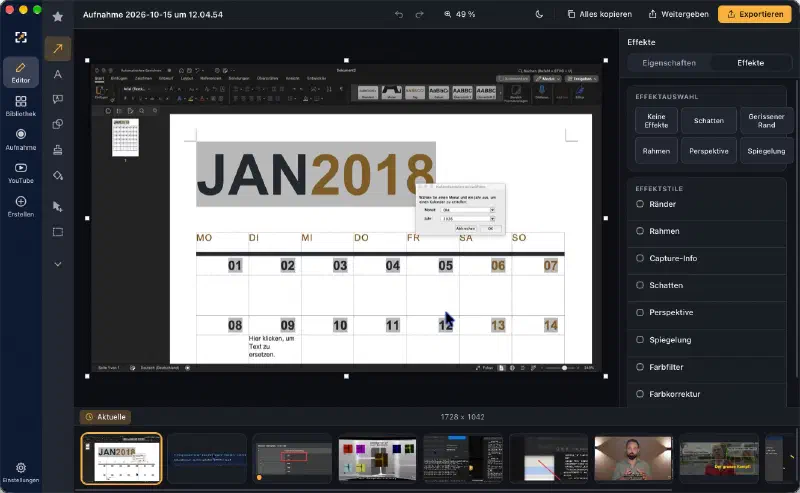Enable the Ränder effect style
This screenshot has height=493, width=800.
pos(640,204)
